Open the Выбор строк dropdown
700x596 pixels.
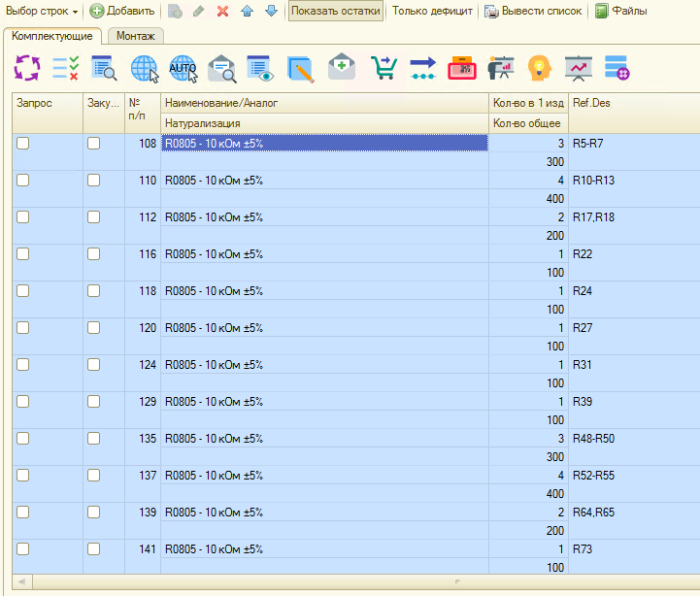click(42, 12)
